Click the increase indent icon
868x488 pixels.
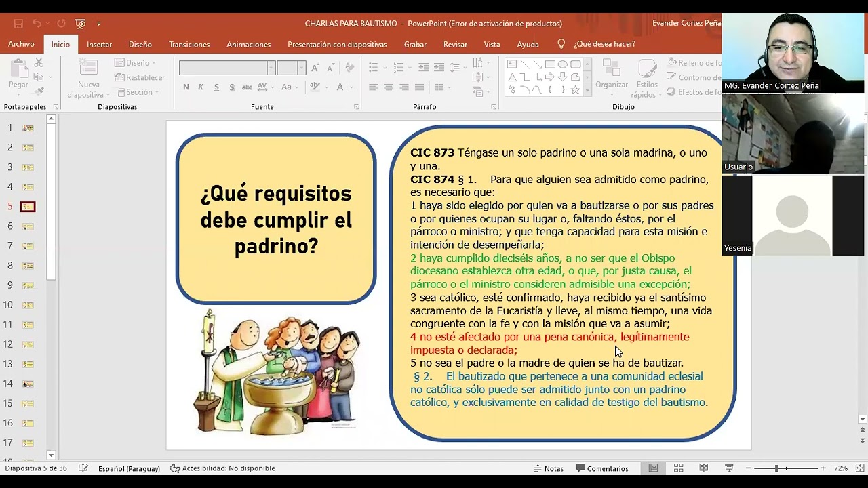pos(439,68)
